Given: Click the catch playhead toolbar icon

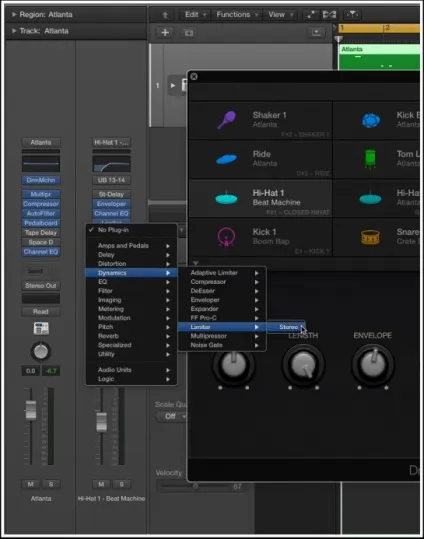Looking at the screenshot, I should tap(352, 14).
